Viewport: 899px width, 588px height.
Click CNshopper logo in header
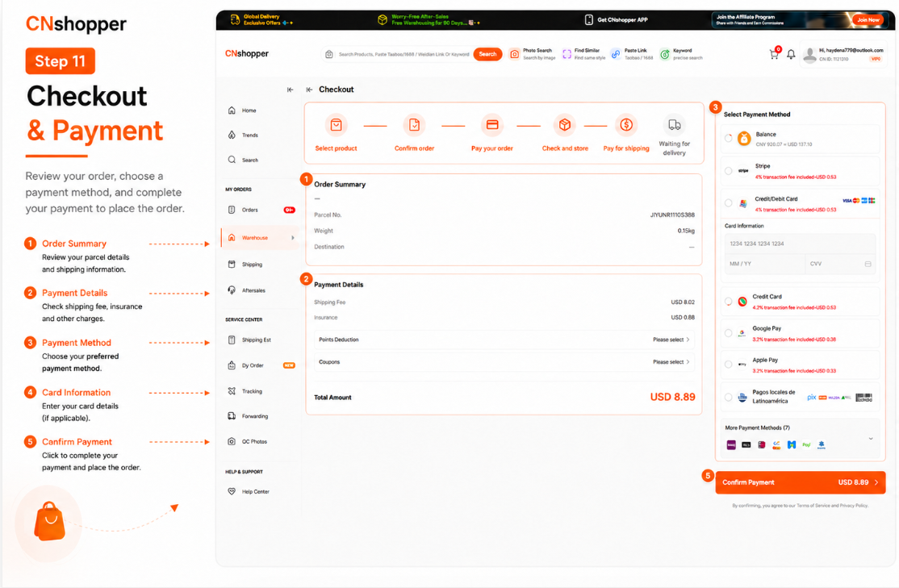[x=246, y=53]
